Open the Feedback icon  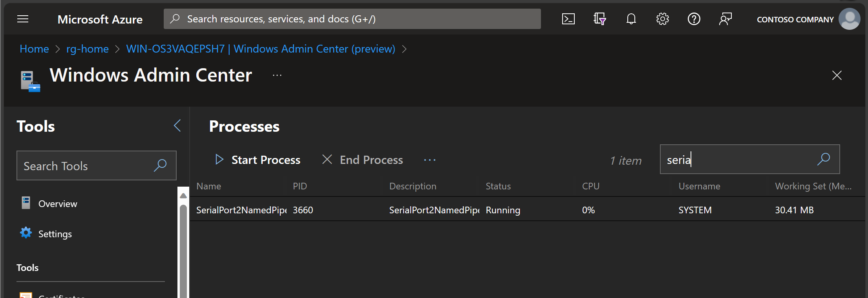[725, 19]
